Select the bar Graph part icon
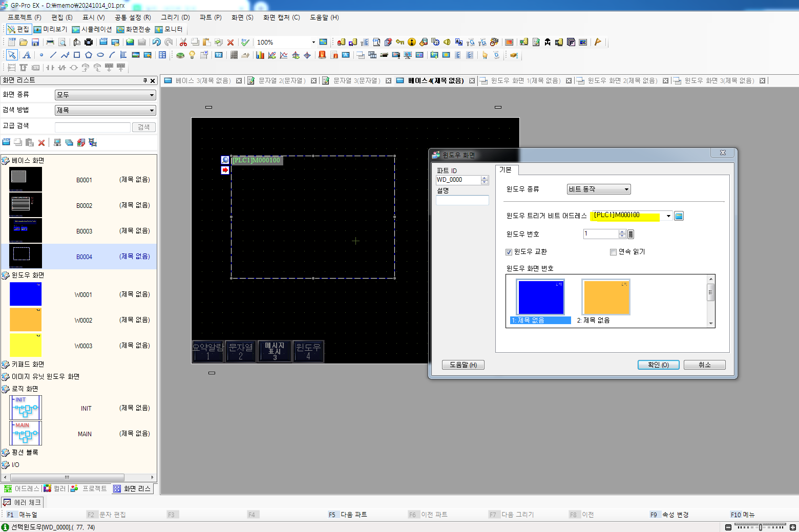Viewport: 799px width, 532px height. [260, 55]
